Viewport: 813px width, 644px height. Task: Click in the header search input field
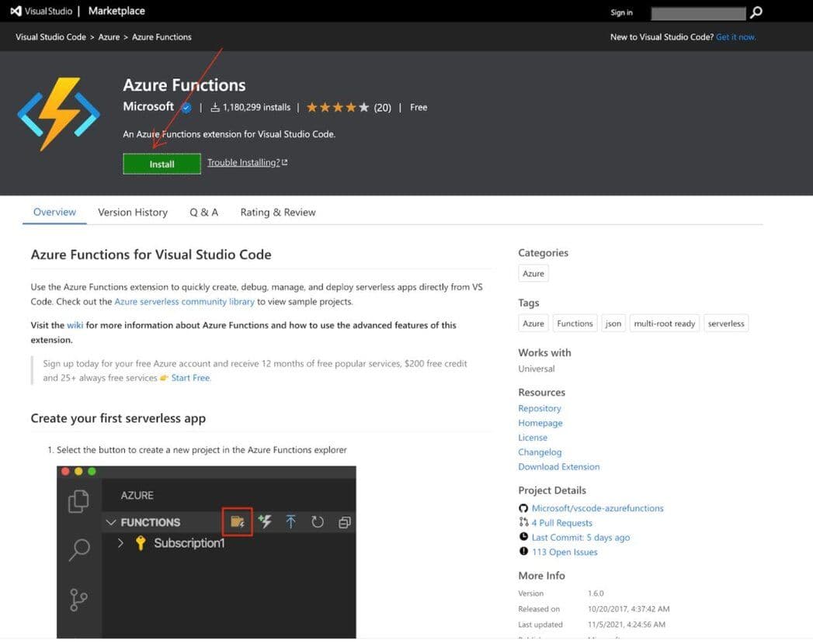[697, 12]
